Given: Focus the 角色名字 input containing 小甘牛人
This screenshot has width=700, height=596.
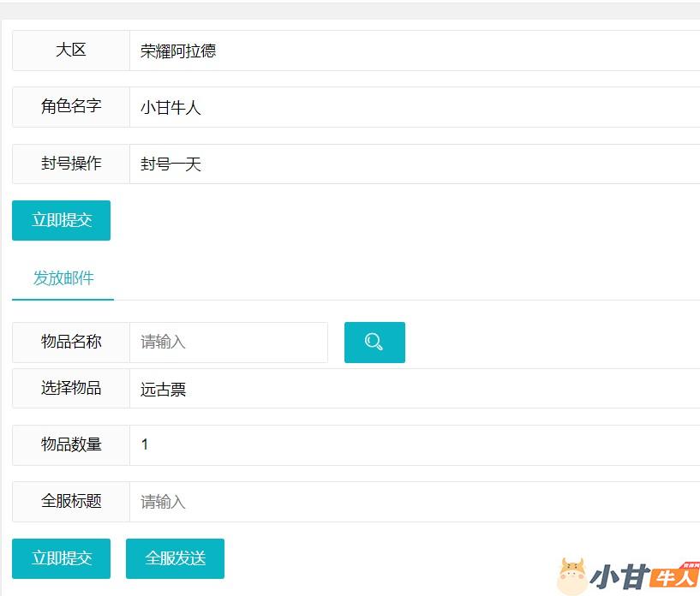Looking at the screenshot, I should (x=415, y=107).
